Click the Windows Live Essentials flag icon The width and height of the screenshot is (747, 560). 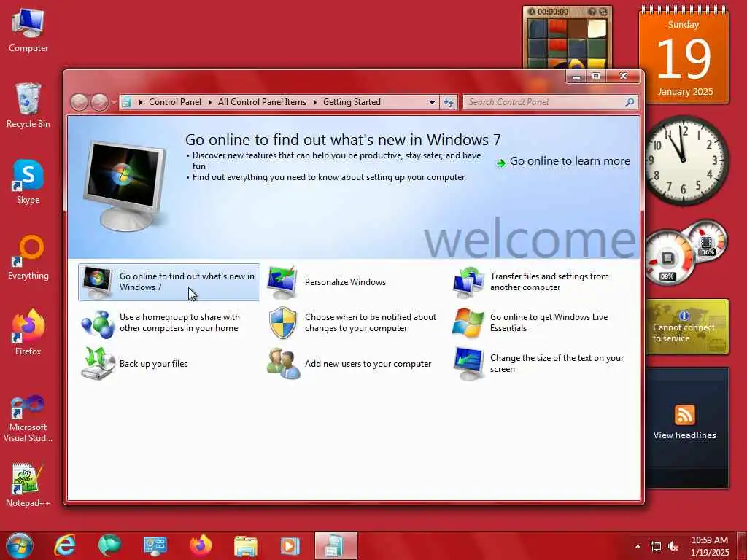[468, 323]
